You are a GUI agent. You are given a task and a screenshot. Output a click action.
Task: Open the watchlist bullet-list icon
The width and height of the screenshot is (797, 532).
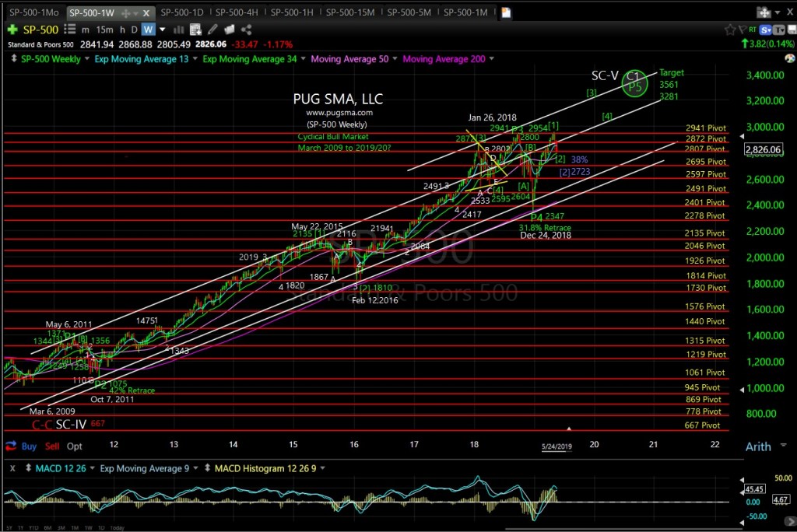[69, 30]
